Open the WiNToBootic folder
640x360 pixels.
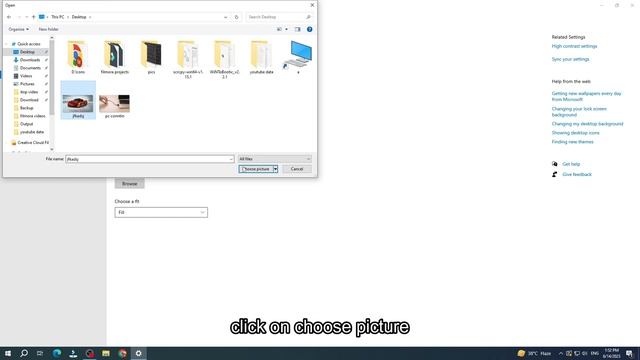point(224,59)
